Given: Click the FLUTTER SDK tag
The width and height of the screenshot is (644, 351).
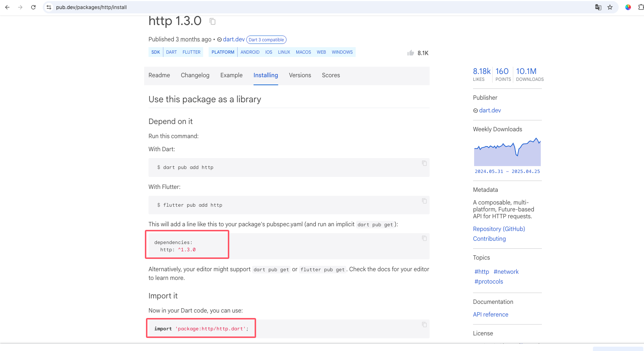Looking at the screenshot, I should [x=191, y=52].
